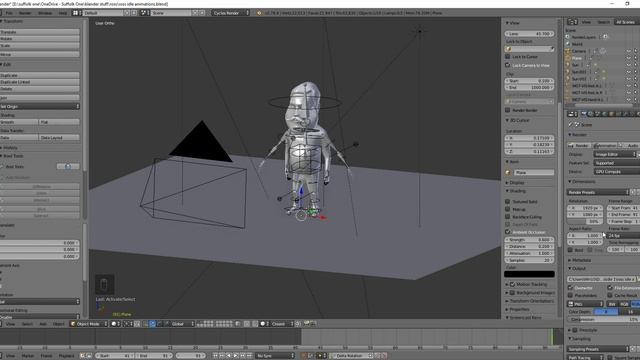The image size is (640, 360).
Task: Click the Scale tool button
Action: (40, 46)
